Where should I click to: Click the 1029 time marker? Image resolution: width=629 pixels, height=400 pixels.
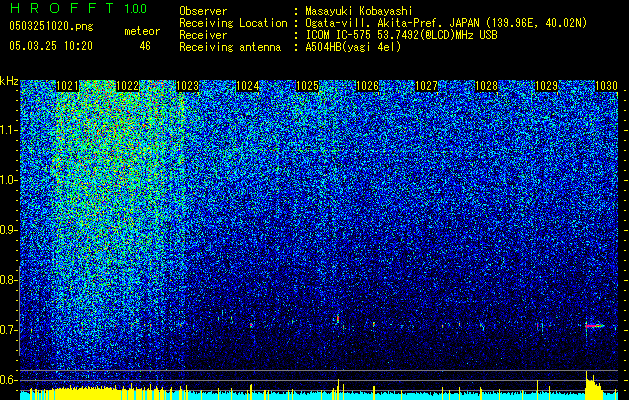(x=546, y=86)
